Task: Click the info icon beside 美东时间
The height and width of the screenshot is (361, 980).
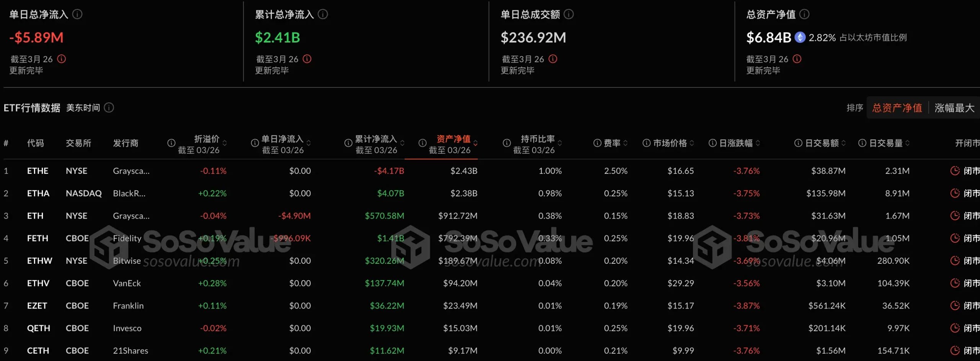Action: point(109,108)
